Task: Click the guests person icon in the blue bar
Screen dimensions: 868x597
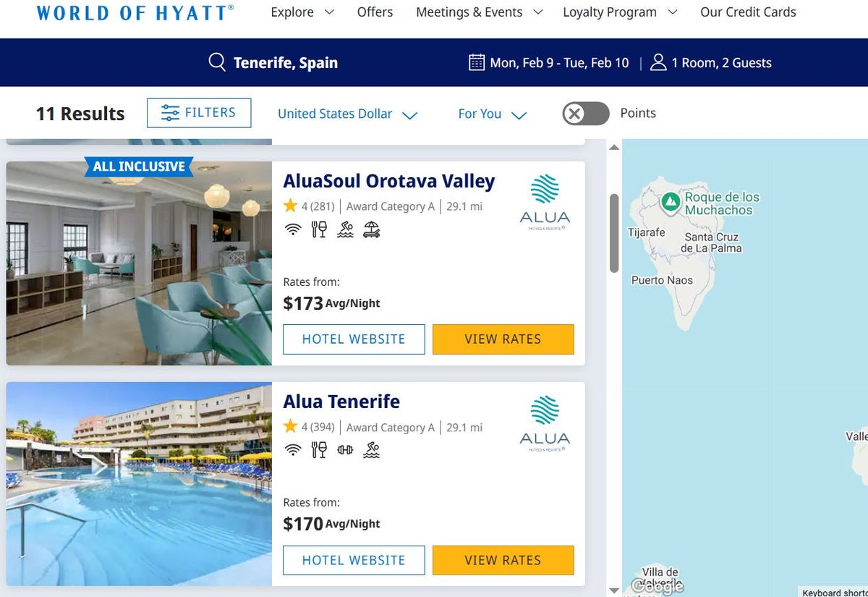Action: (x=658, y=62)
